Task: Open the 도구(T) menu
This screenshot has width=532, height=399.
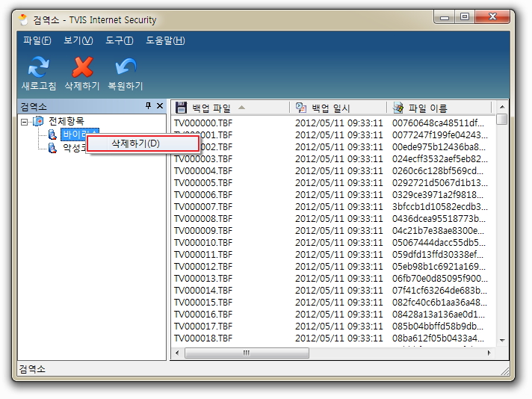Action: point(120,40)
